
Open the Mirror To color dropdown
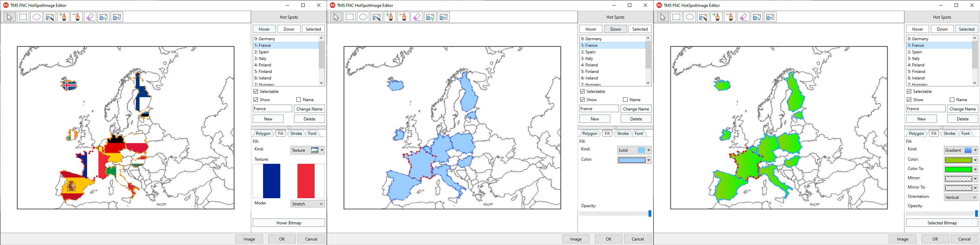point(961,188)
